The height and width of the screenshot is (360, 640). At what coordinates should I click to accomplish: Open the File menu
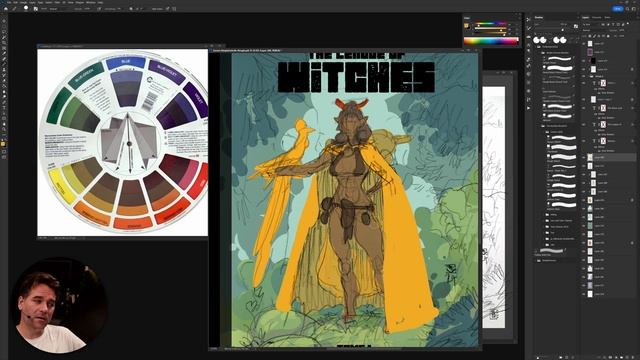9,2
